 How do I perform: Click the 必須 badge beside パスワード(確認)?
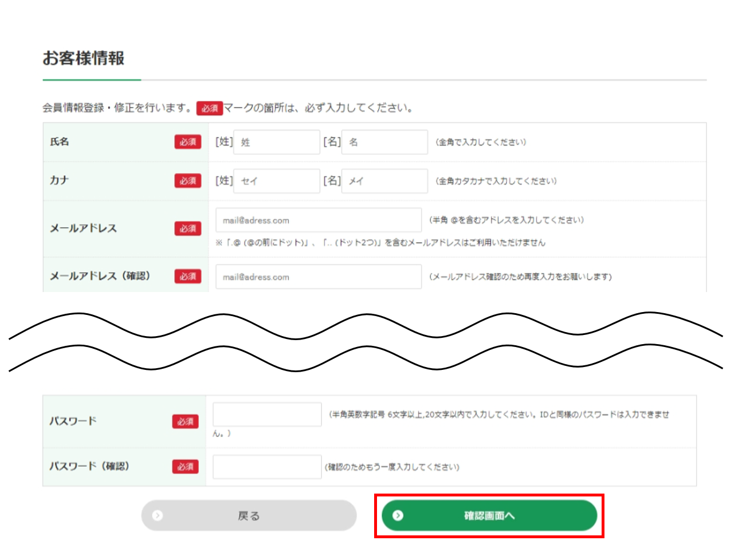(x=185, y=467)
